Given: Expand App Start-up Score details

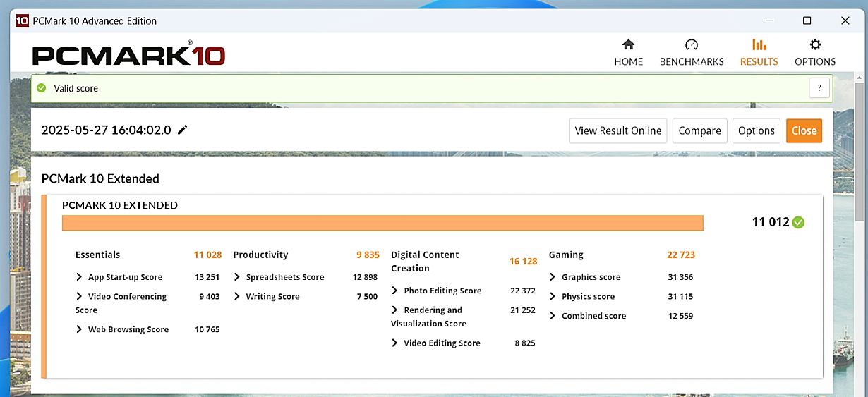Looking at the screenshot, I should pyautogui.click(x=80, y=277).
